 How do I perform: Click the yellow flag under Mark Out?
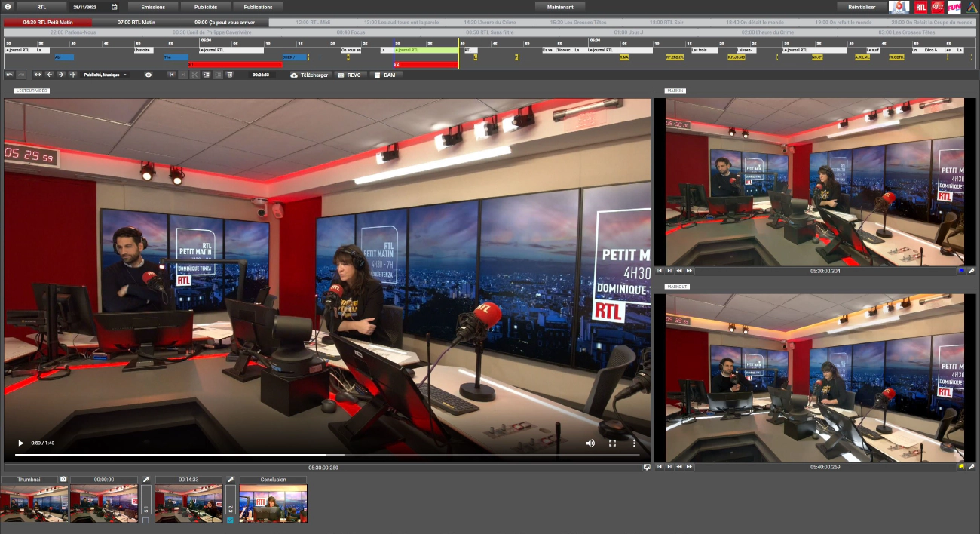[961, 466]
